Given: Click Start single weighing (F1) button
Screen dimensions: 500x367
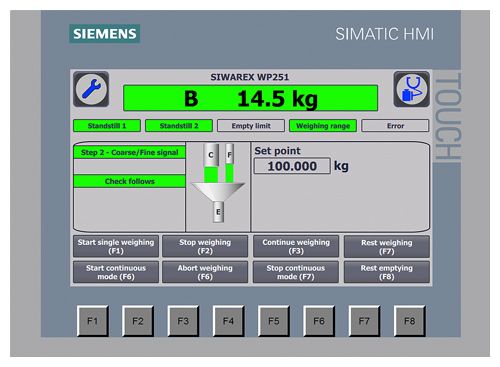Looking at the screenshot, I should [x=116, y=246].
